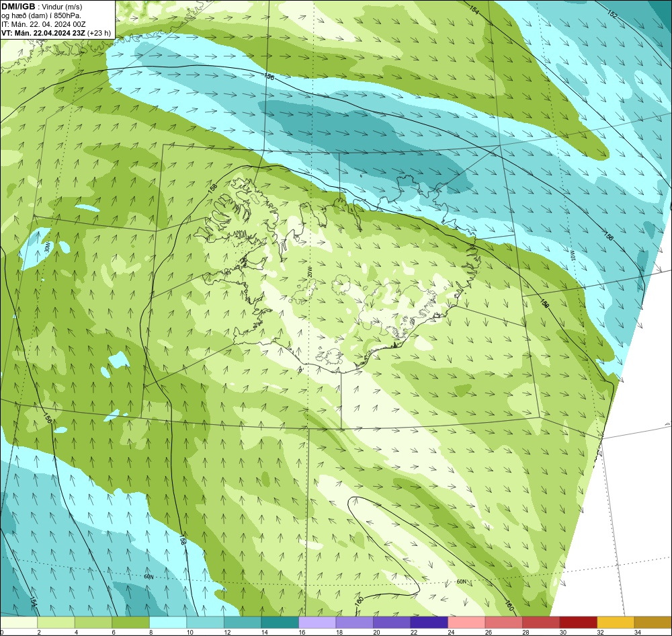This screenshot has height=636, width=672.
Task: Click the 6–8 m/s darker green legend swatch
Action: [x=131, y=623]
